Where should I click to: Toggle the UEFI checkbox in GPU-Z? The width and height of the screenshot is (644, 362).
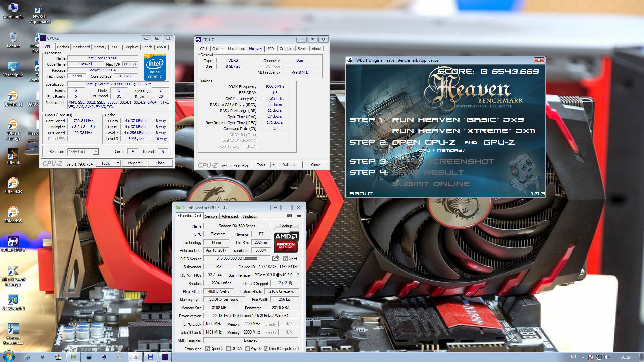pos(285,259)
